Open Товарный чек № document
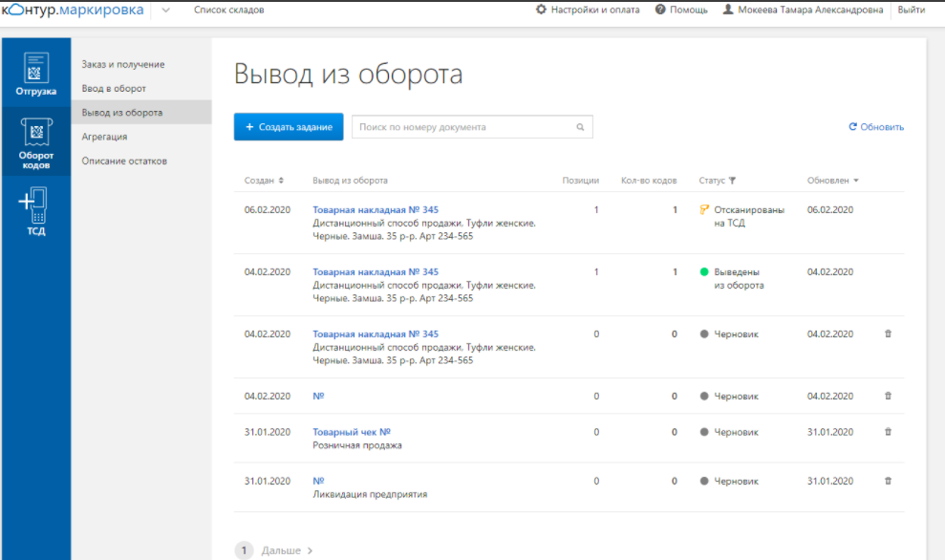 pyautogui.click(x=352, y=432)
